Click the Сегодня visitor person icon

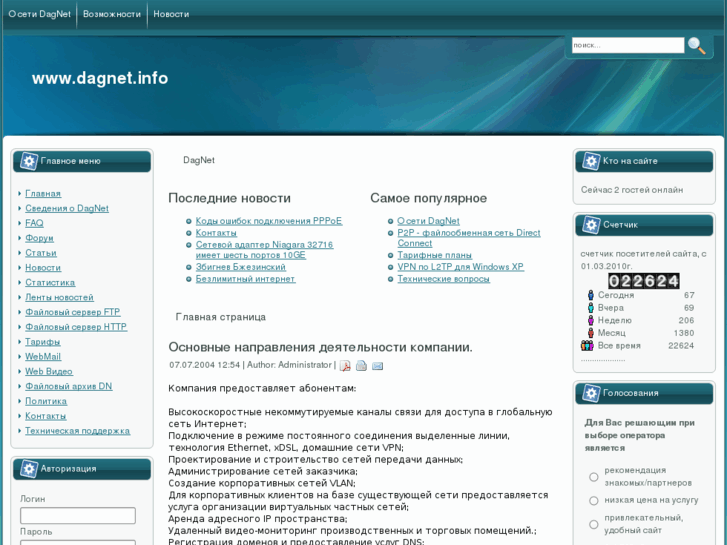tap(591, 295)
